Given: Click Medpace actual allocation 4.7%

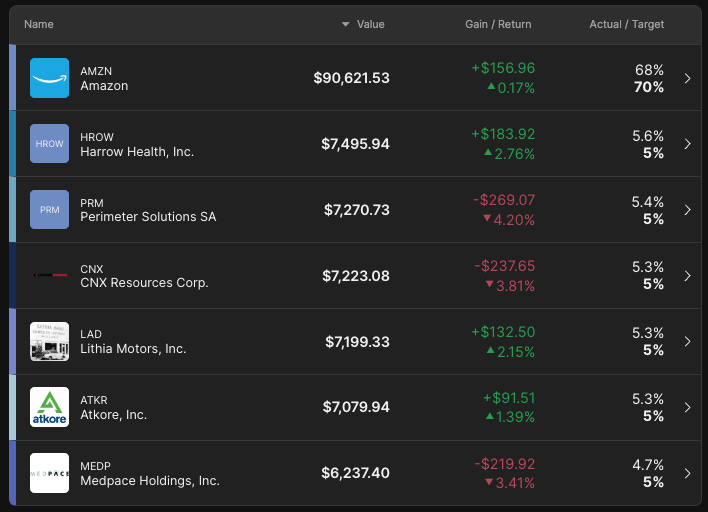Looking at the screenshot, I should tap(648, 465).
